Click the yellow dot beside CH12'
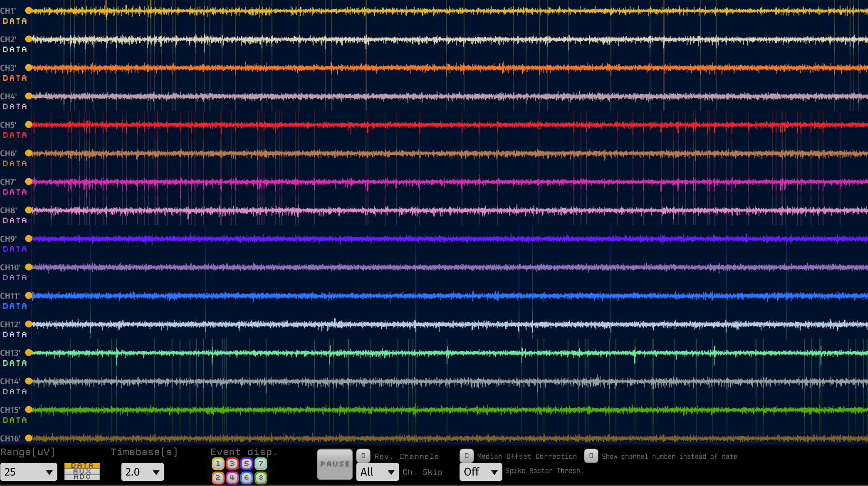 coord(28,324)
